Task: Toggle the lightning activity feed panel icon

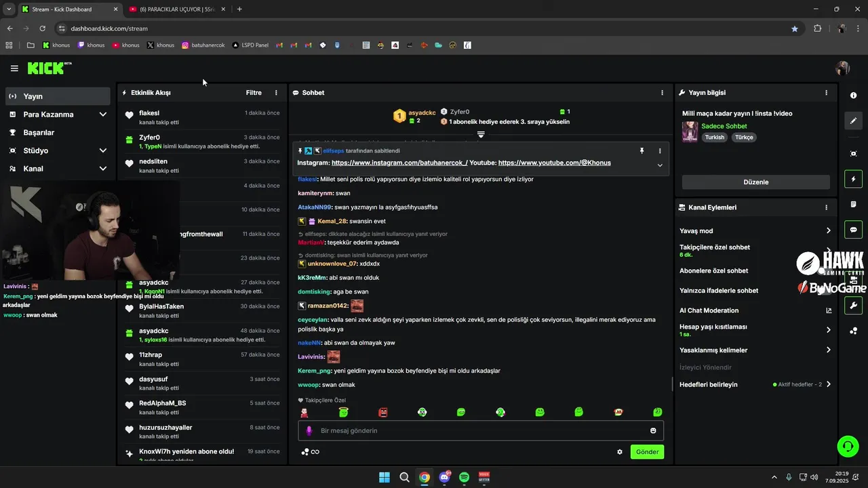Action: [854, 180]
